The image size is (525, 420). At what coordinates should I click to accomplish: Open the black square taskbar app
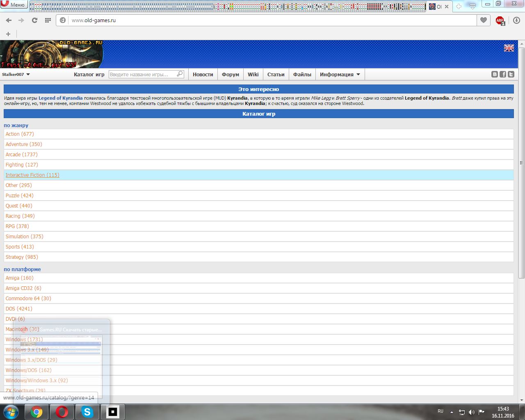[113, 412]
